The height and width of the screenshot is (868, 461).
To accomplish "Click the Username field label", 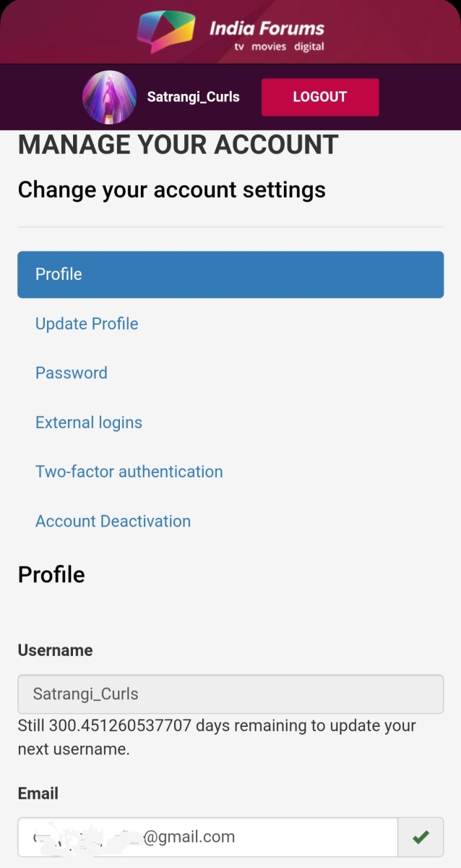I will pos(55,650).
